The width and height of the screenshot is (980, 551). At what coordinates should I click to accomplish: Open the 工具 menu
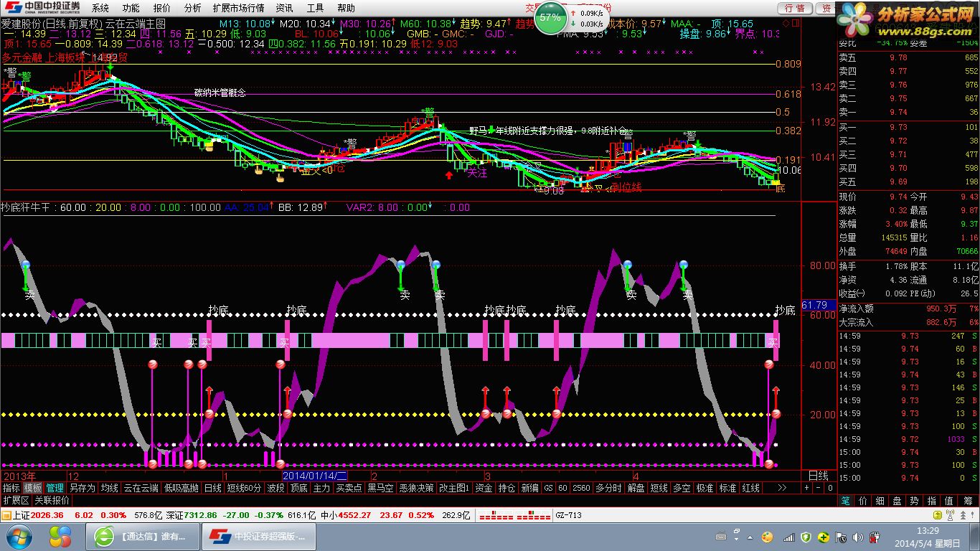315,8
